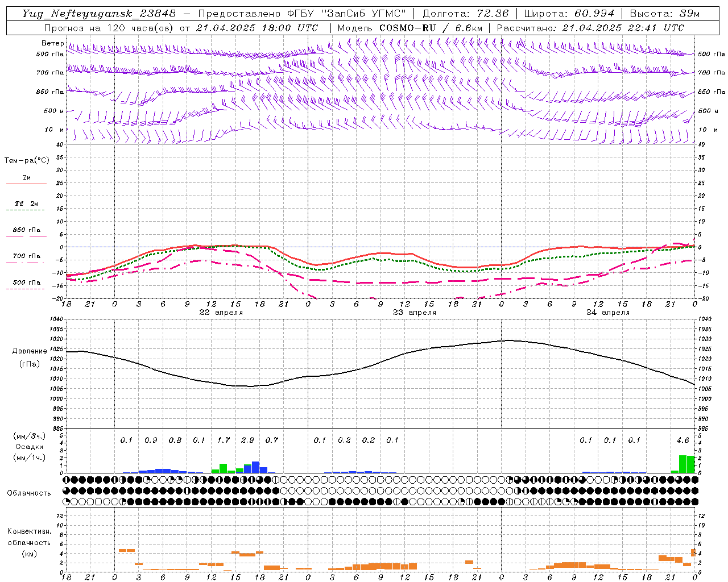Click the 22 апреля date label
Screen dimensions: 728x582
(221, 313)
